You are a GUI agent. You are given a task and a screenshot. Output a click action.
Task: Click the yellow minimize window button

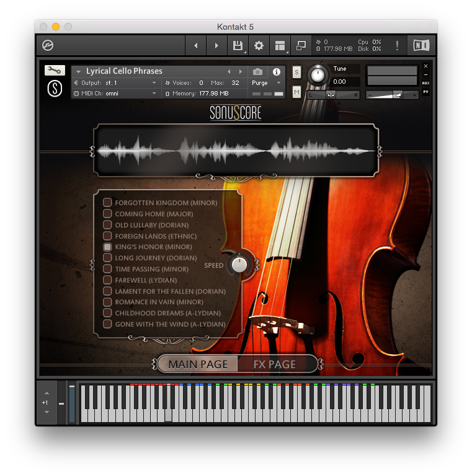pos(56,27)
